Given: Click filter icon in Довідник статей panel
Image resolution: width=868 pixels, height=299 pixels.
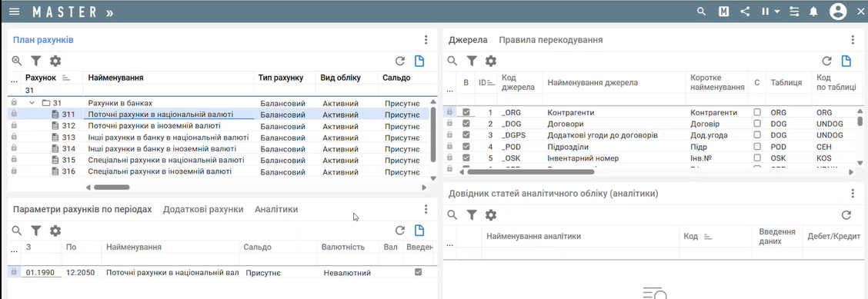Looking at the screenshot, I should (x=472, y=215).
